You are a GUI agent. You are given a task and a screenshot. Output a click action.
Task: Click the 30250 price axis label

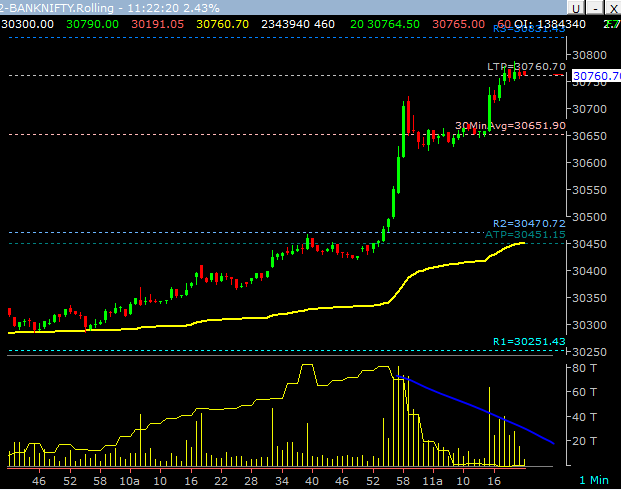589,352
